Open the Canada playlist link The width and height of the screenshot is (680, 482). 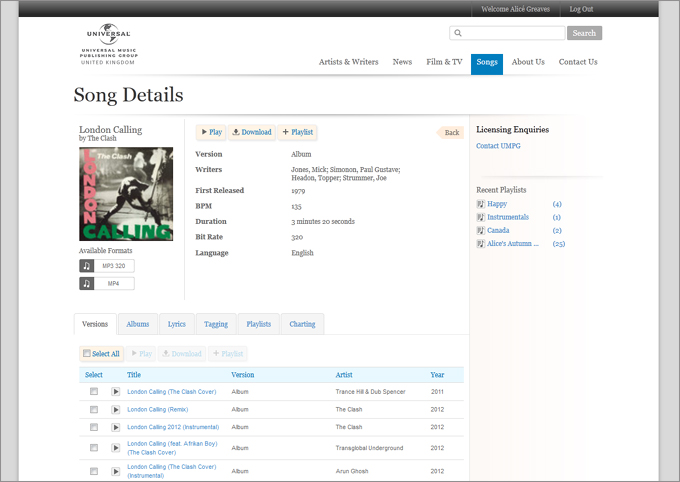(x=498, y=230)
